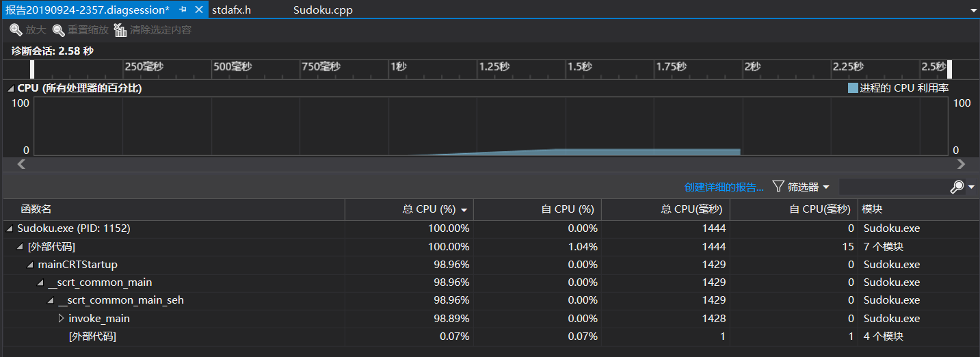Click the graph scroll right arrow
Viewport: 980px width, 357px height.
[961, 164]
